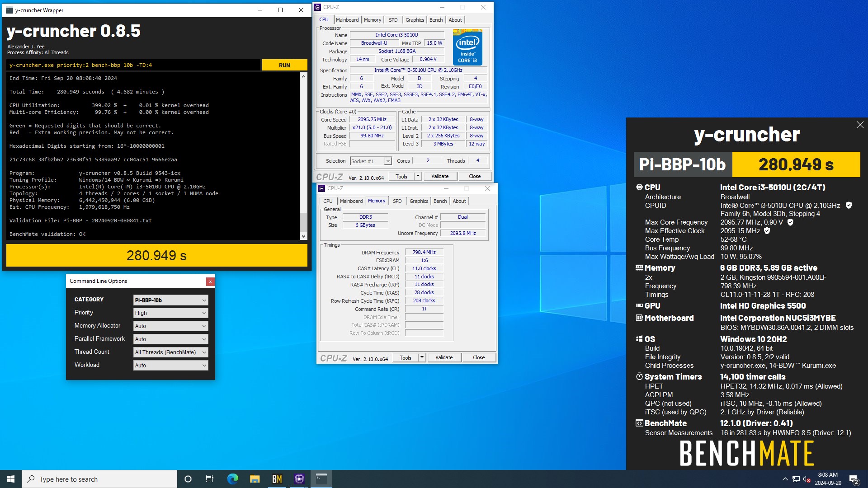Switch to Memory tab in upper CPU-Z
Image resolution: width=868 pixels, height=488 pixels.
373,20
